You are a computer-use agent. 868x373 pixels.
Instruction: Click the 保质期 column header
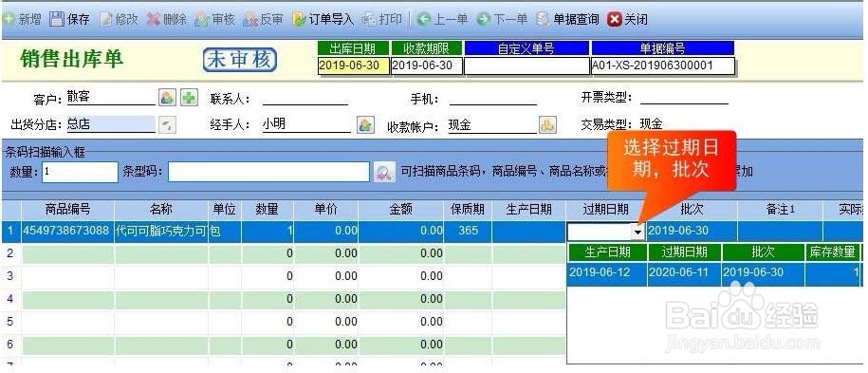click(x=468, y=210)
